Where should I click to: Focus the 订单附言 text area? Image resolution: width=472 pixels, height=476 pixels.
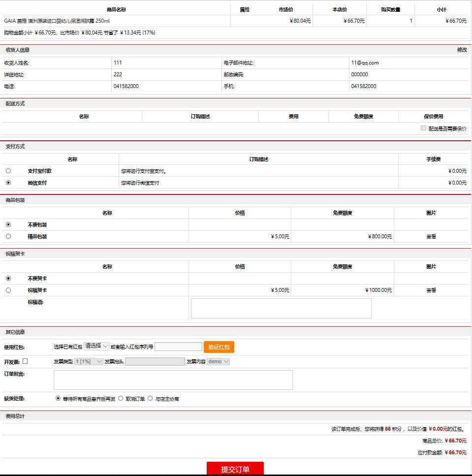(x=173, y=380)
